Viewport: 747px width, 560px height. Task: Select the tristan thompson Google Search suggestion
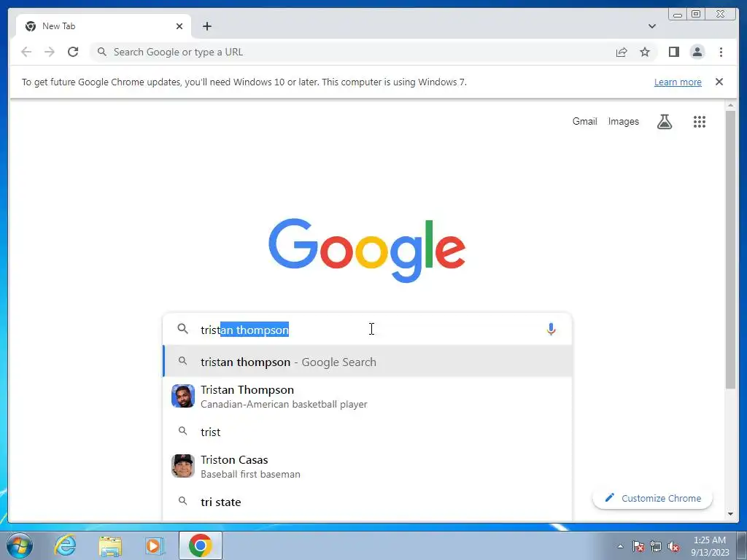368,362
